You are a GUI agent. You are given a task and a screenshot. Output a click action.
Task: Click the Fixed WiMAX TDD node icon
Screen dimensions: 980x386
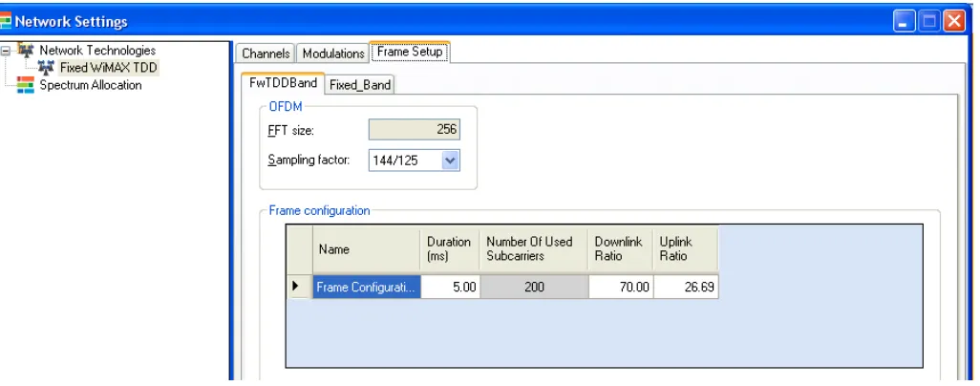tap(46, 68)
